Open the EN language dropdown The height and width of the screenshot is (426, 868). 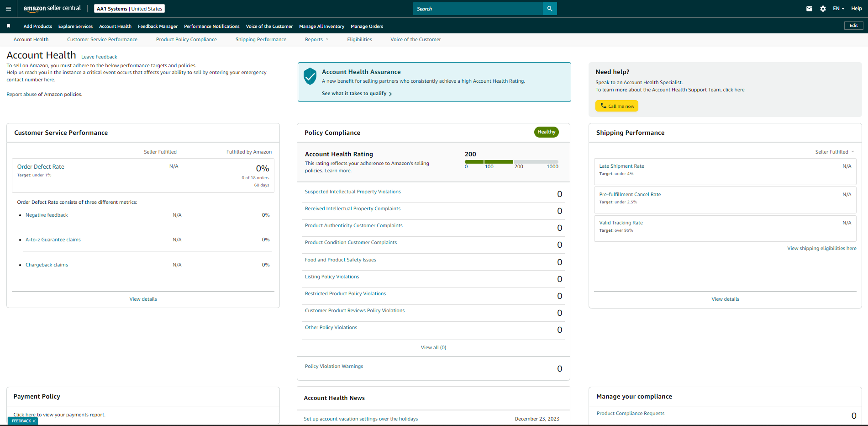tap(838, 9)
